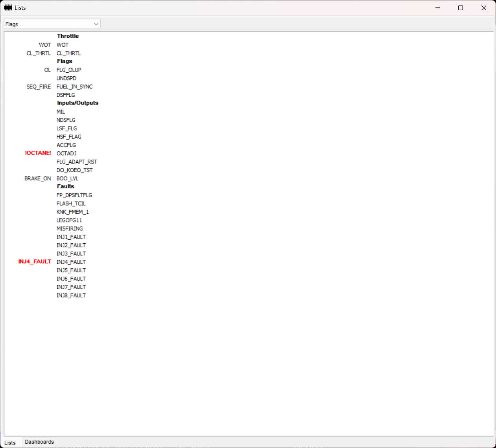Select the KNK_FMEM_1 fault entry
Screen dimensions: 496x448
pos(73,212)
